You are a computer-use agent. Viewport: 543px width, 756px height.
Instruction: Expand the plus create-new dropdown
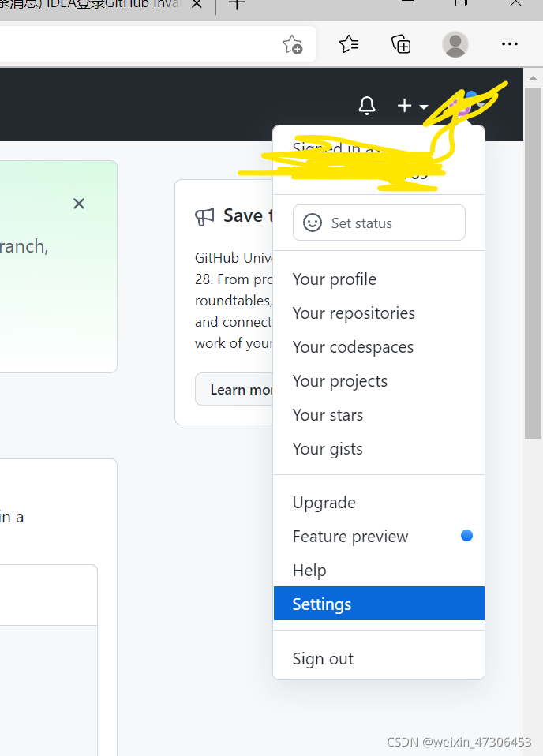(x=412, y=106)
